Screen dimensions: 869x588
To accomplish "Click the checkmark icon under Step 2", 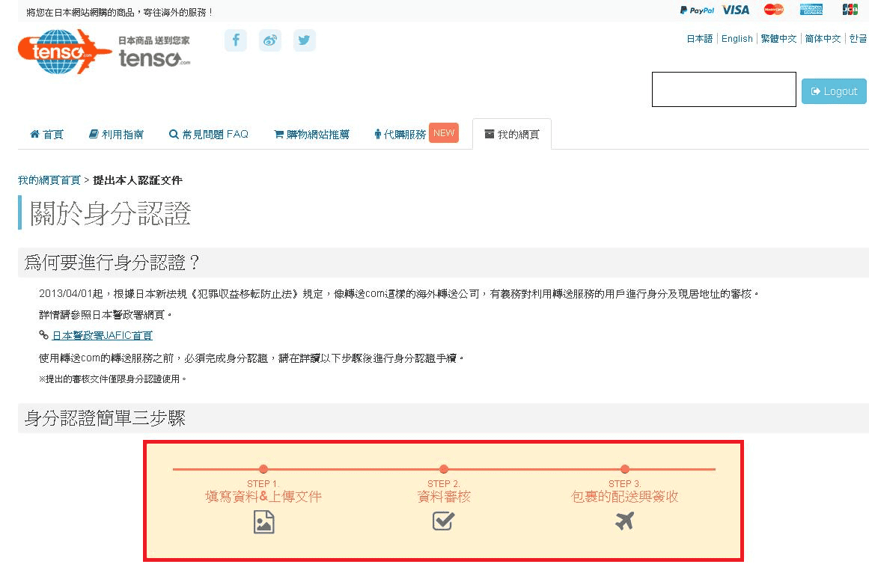I will (443, 521).
